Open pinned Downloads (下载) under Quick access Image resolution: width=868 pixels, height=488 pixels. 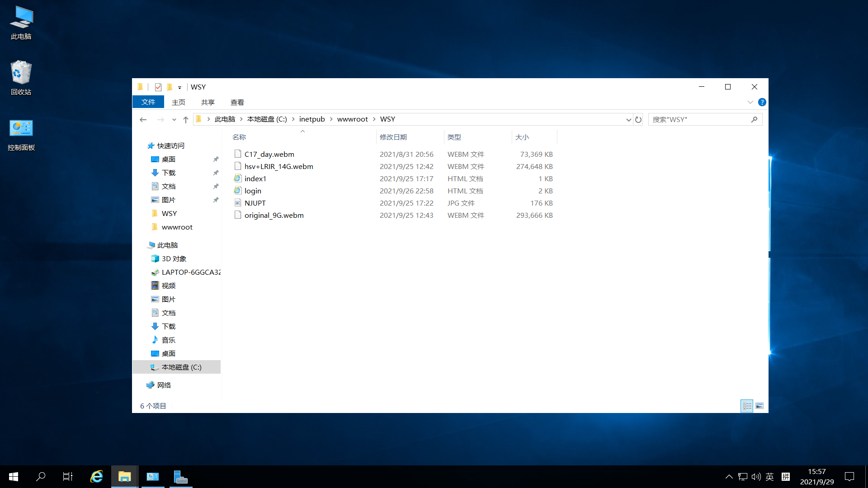(169, 173)
